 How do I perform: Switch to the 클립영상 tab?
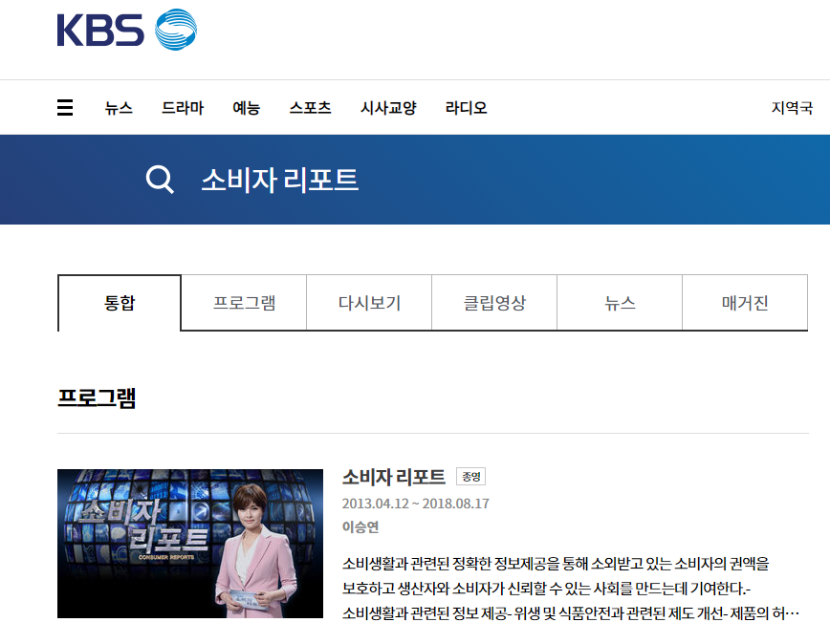pyautogui.click(x=494, y=303)
